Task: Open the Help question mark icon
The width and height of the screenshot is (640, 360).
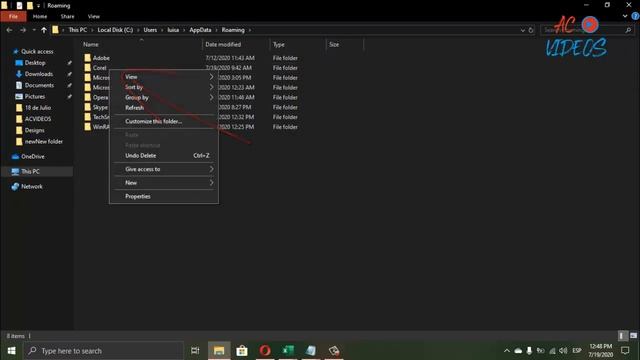Action: point(635,16)
